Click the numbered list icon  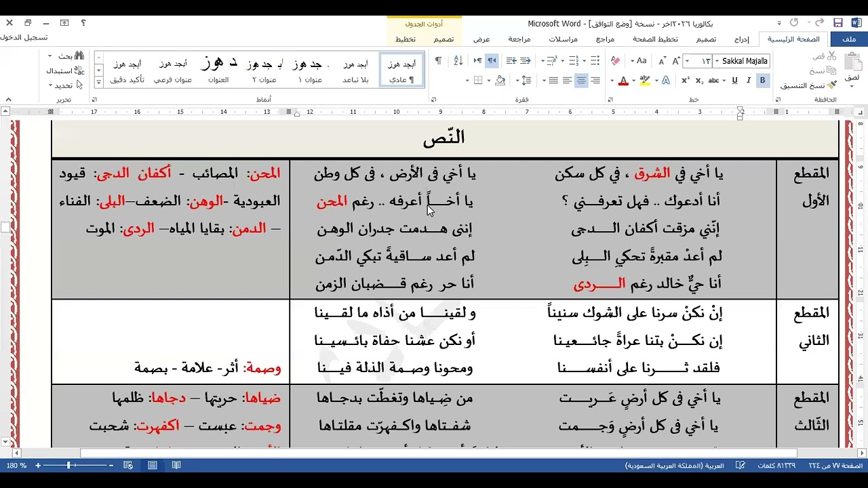click(574, 61)
